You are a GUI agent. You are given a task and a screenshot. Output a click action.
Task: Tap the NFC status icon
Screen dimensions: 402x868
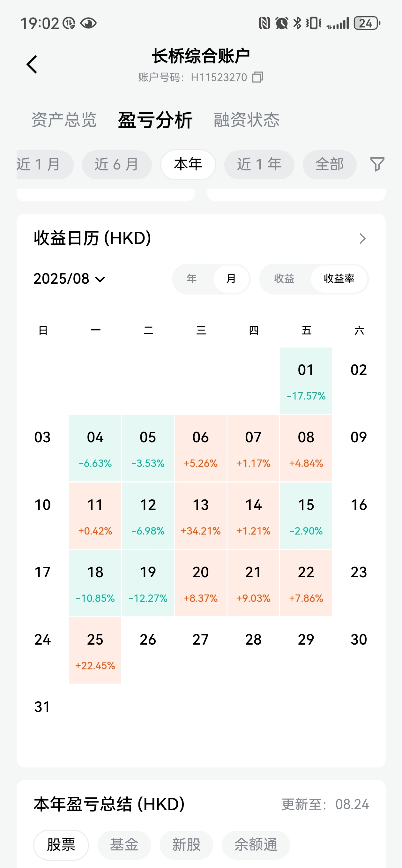click(x=264, y=23)
